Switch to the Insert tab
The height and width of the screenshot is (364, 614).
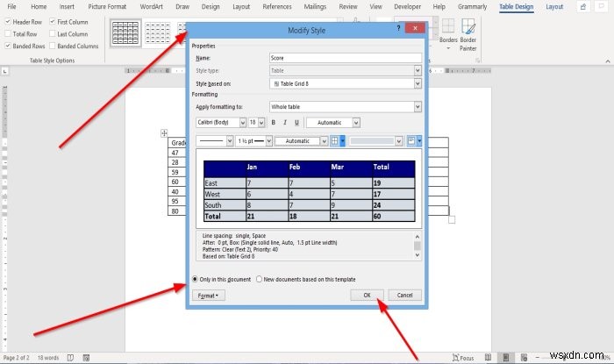[x=67, y=7]
